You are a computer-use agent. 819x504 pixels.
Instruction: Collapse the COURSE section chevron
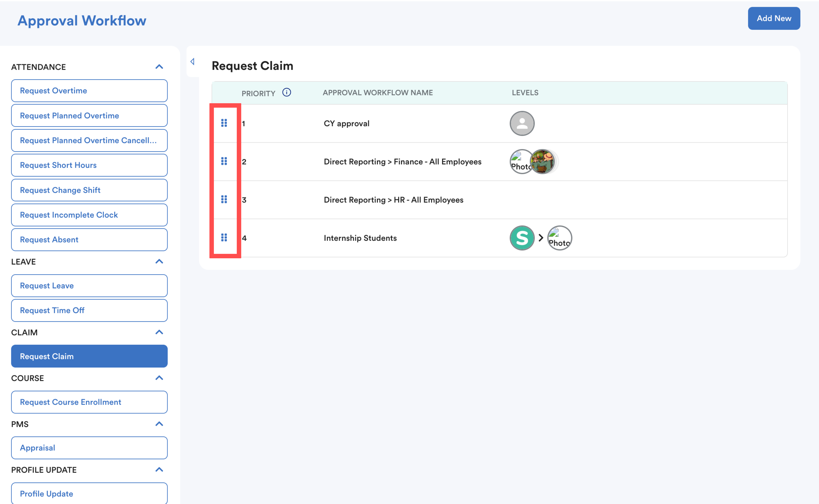pos(159,378)
